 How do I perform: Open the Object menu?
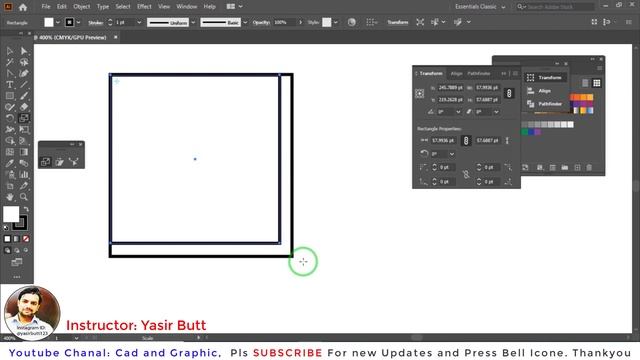click(x=82, y=7)
